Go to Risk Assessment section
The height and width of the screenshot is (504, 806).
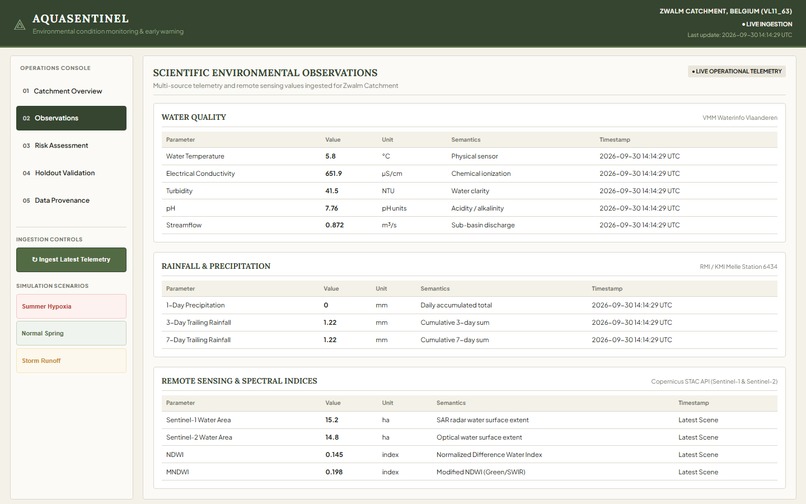(x=71, y=146)
